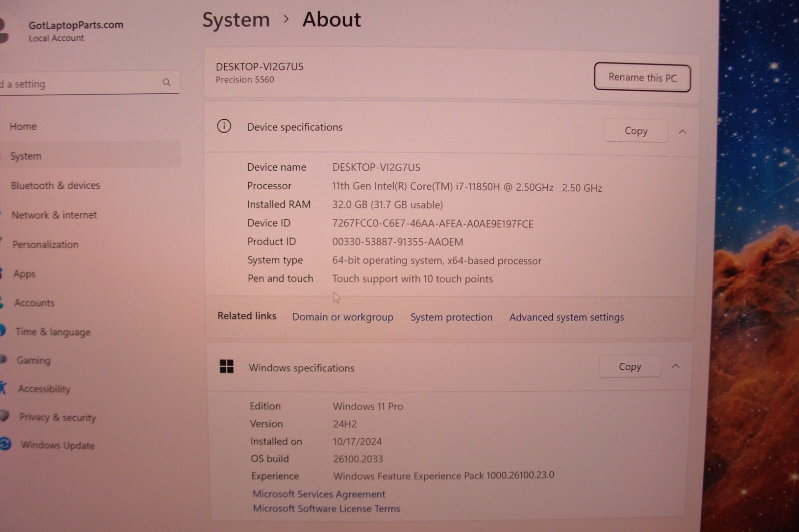
Task: Click the Windows Feature Experience Pack value
Action: pyautogui.click(x=443, y=476)
